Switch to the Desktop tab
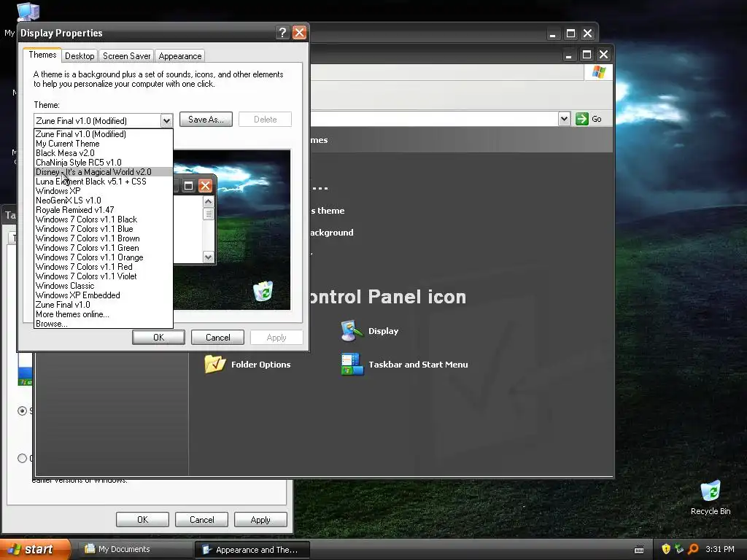747x560 pixels. [80, 55]
